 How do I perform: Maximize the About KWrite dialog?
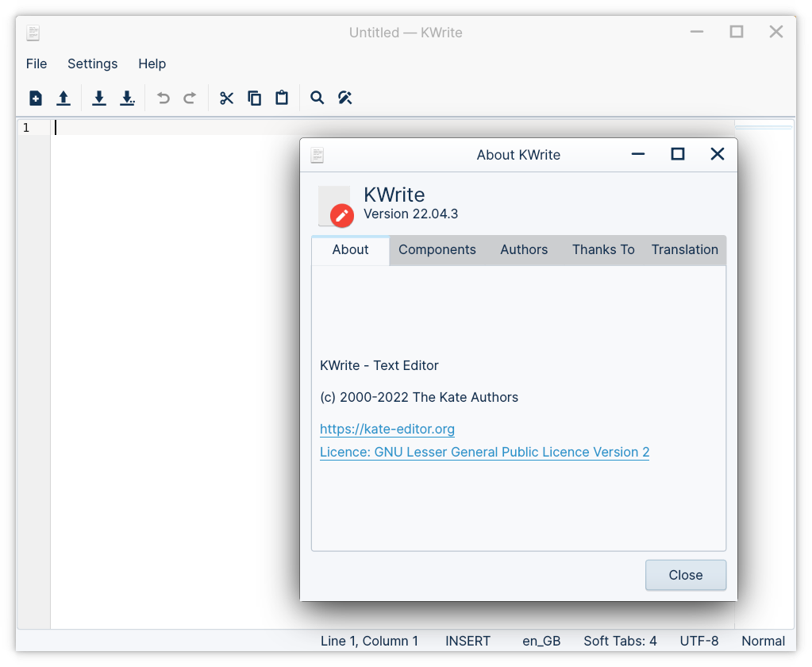(x=678, y=154)
